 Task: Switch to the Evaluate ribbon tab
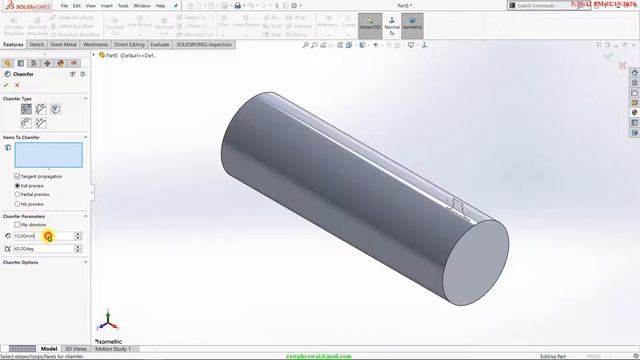click(160, 44)
